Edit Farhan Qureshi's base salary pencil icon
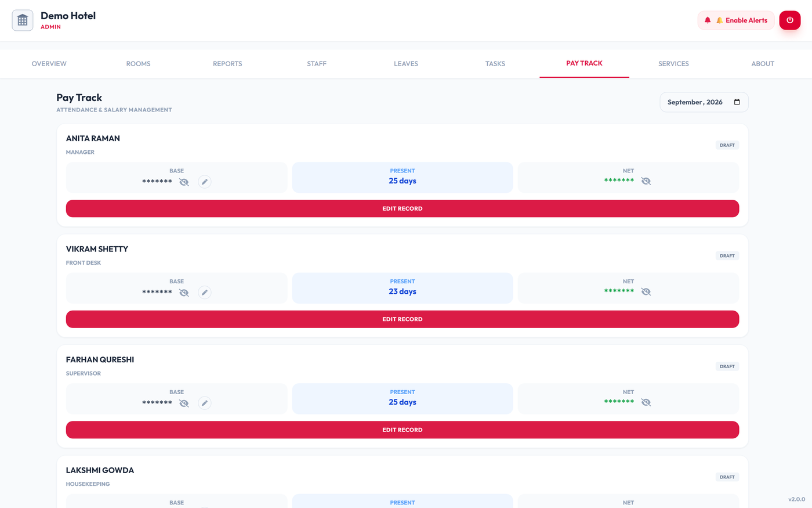The width and height of the screenshot is (812, 508). coord(205,403)
